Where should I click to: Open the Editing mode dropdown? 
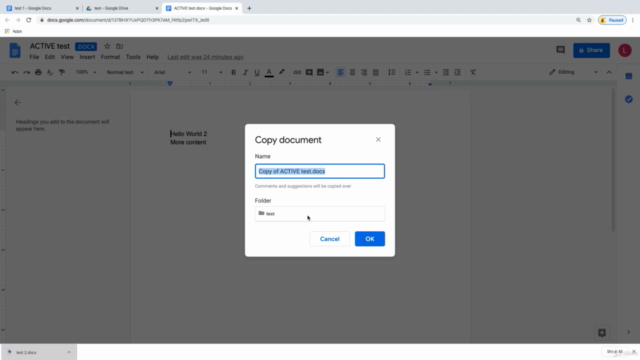573,72
